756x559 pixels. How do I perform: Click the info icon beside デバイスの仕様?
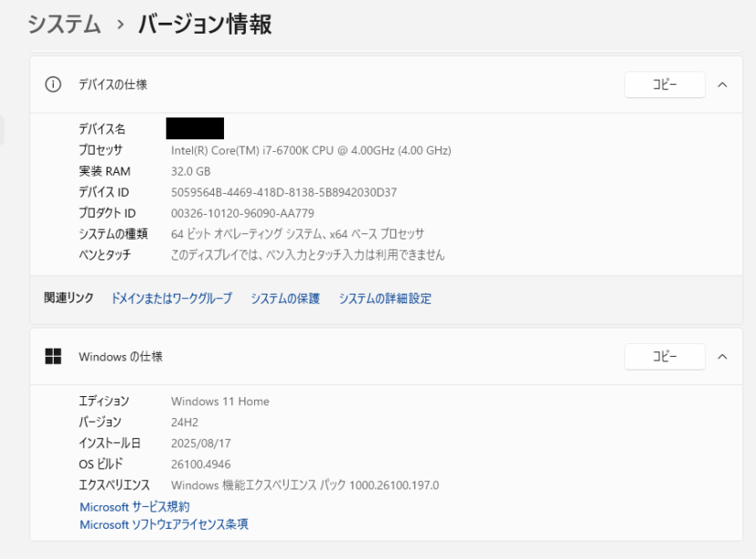tap(53, 85)
